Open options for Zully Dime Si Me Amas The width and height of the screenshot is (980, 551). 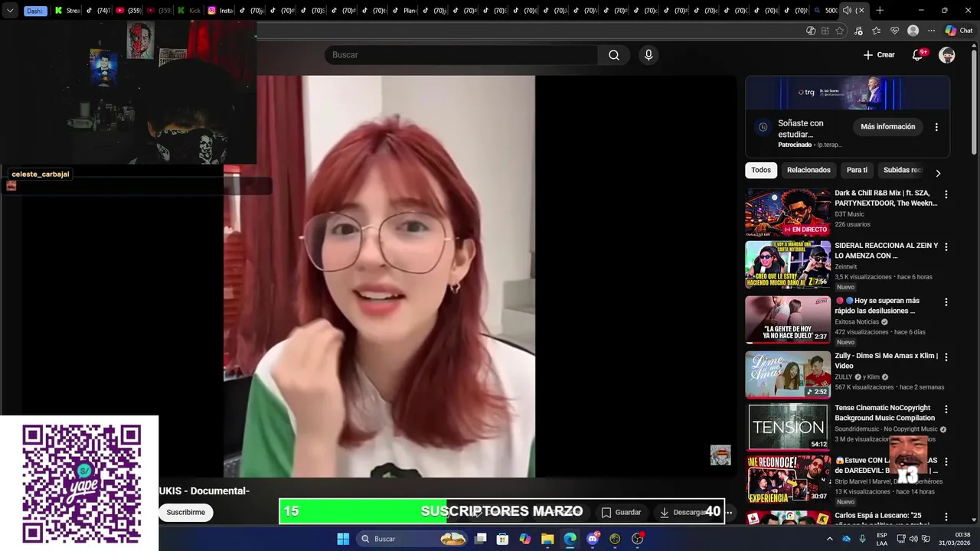(x=946, y=357)
